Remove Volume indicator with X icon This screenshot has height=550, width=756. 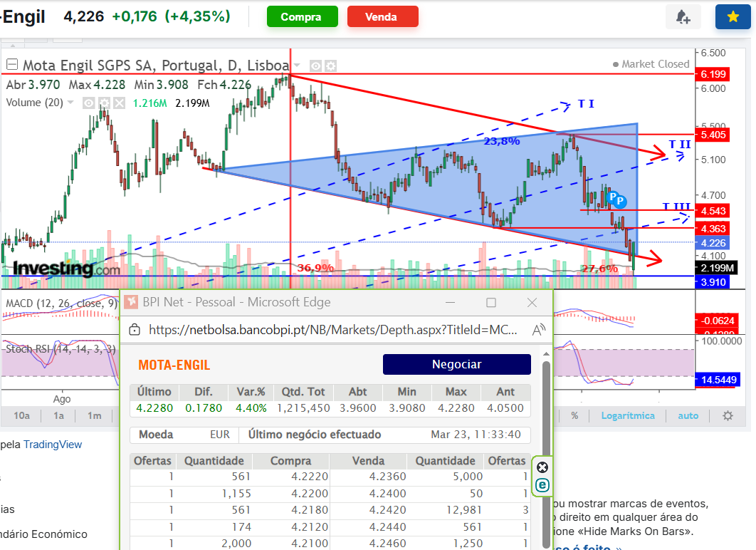point(120,103)
